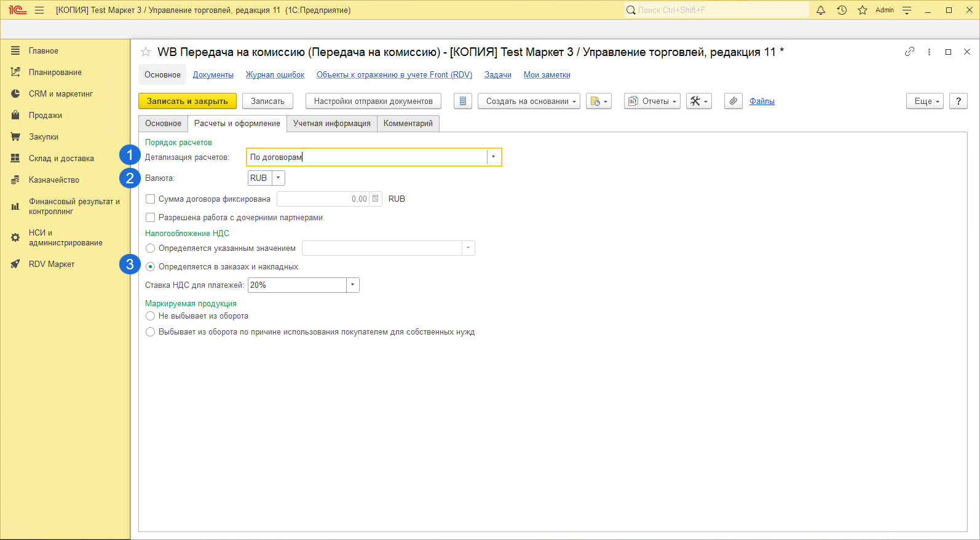Open the document list icon button

(463, 101)
